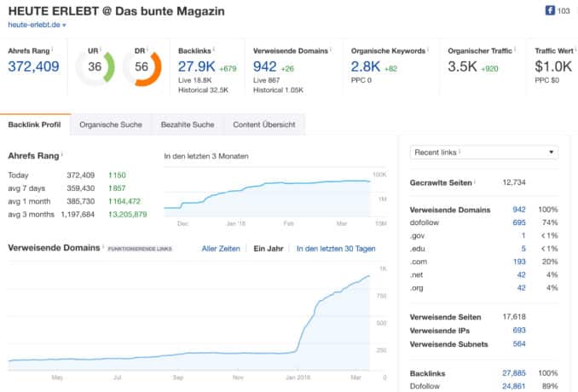Click info icon next to Organische Keywords
Viewport: 578px width, 392px height.
point(428,49)
